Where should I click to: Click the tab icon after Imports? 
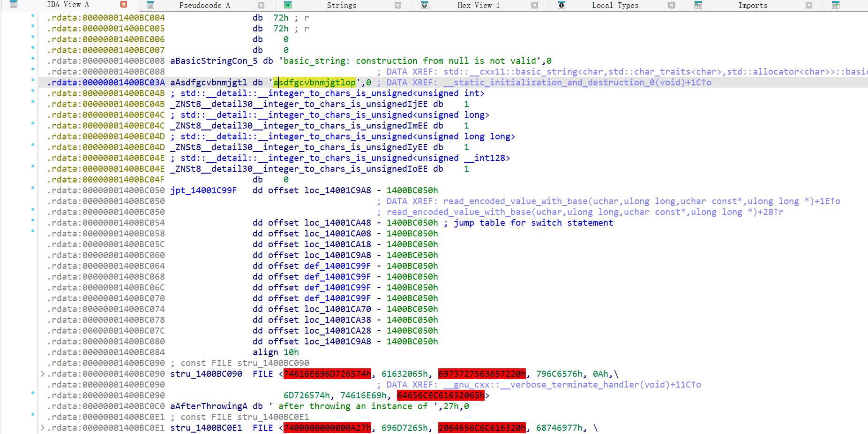click(835, 5)
